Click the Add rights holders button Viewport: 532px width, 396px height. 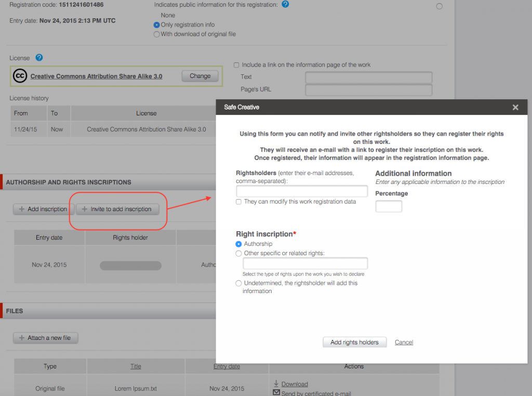coord(354,342)
